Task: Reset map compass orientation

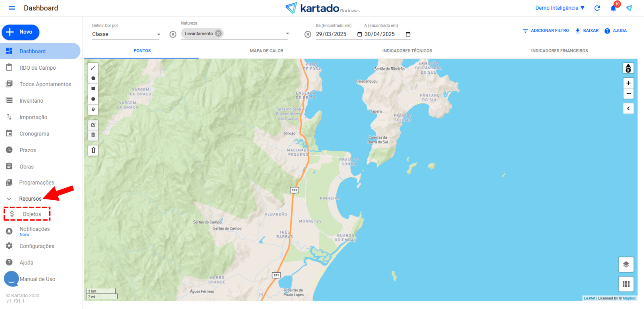Action: click(x=628, y=68)
